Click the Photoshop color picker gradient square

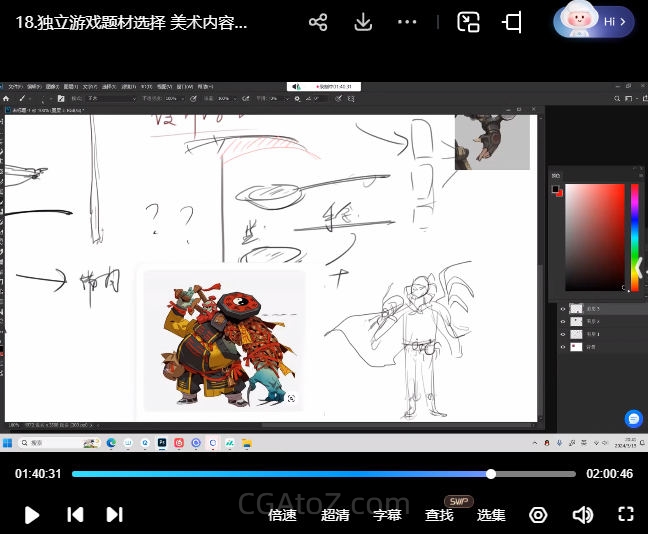click(x=595, y=237)
